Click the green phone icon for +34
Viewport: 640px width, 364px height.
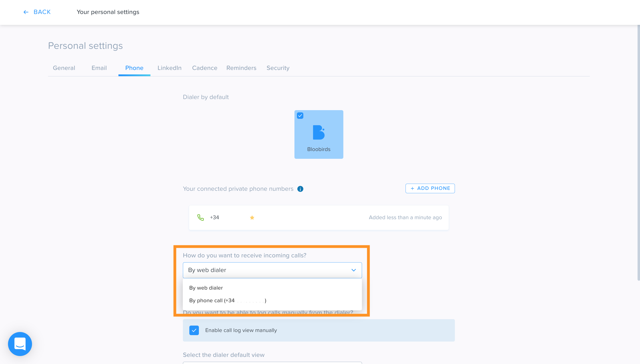pyautogui.click(x=201, y=217)
